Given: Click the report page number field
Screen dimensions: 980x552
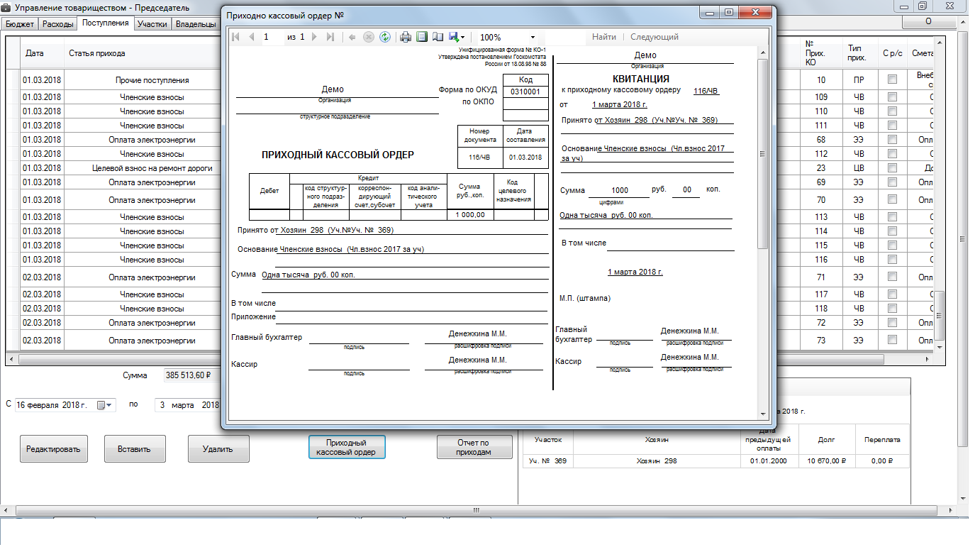Looking at the screenshot, I should tap(272, 37).
